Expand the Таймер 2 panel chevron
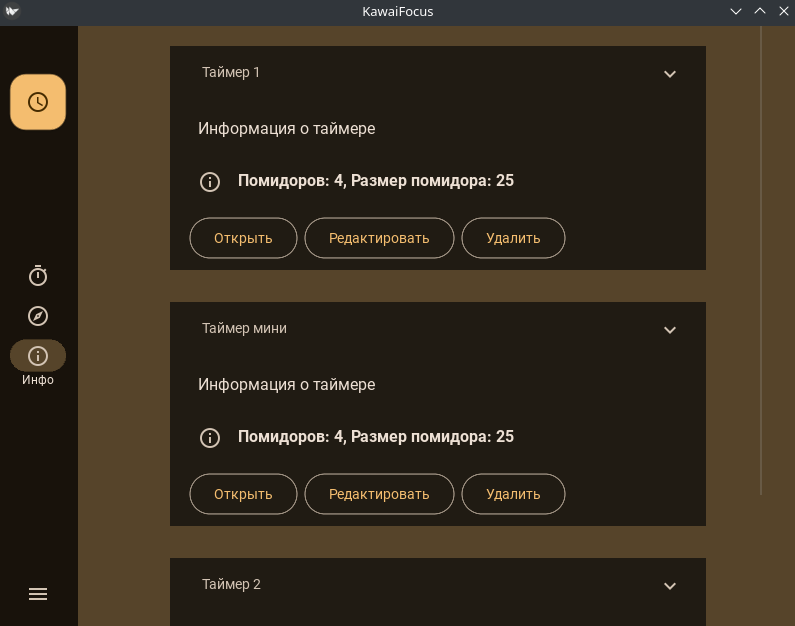The image size is (795, 626). 670,585
